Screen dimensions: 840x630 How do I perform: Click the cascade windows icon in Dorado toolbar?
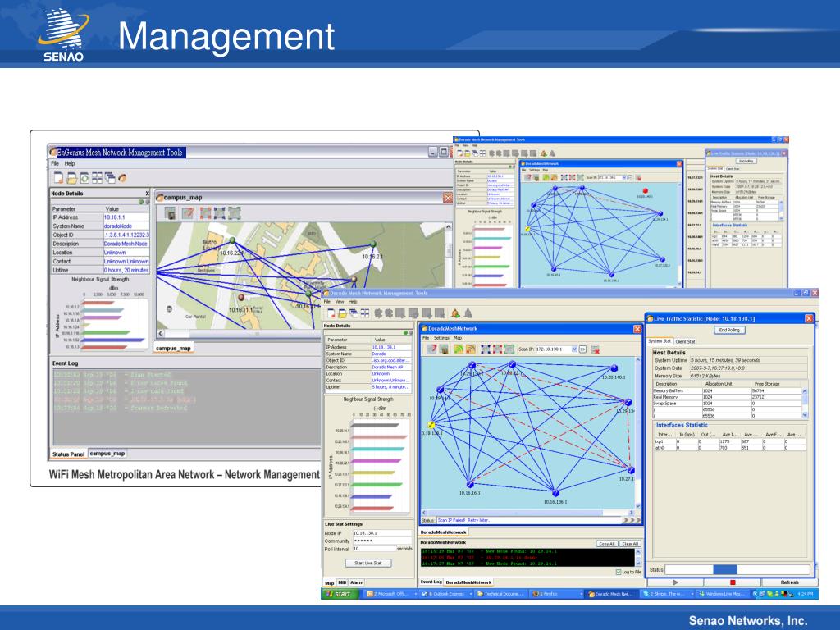tap(354, 313)
